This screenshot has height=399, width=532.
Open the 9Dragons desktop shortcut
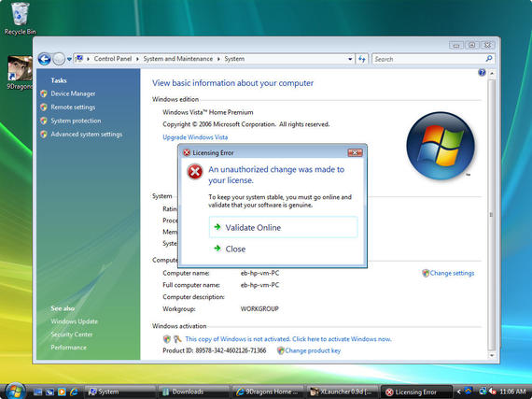20,73
